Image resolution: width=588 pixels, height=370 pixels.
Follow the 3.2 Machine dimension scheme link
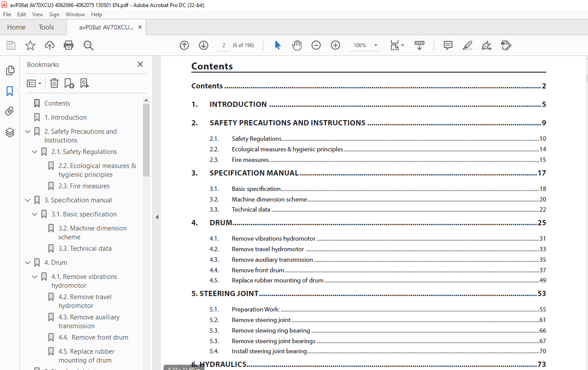[378, 199]
